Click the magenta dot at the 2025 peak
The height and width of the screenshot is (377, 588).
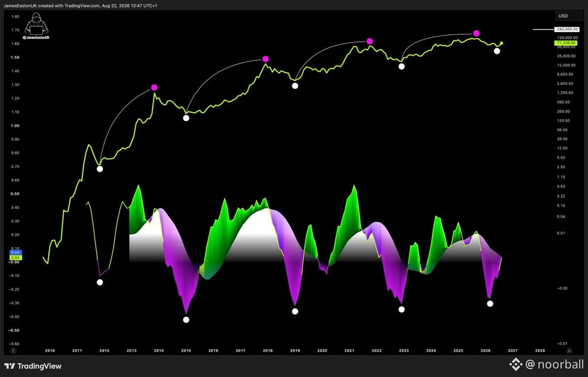point(476,33)
